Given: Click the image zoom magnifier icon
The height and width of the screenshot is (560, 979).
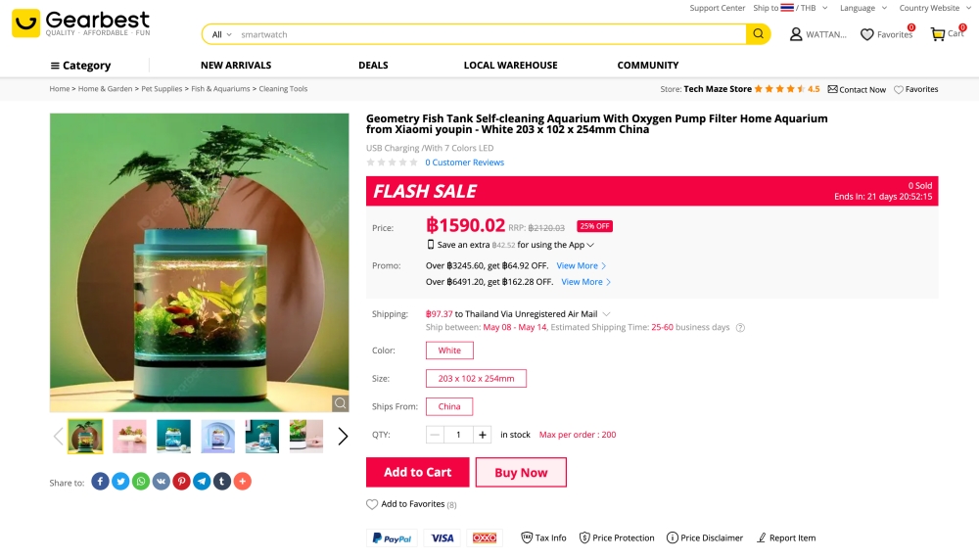Looking at the screenshot, I should (339, 402).
